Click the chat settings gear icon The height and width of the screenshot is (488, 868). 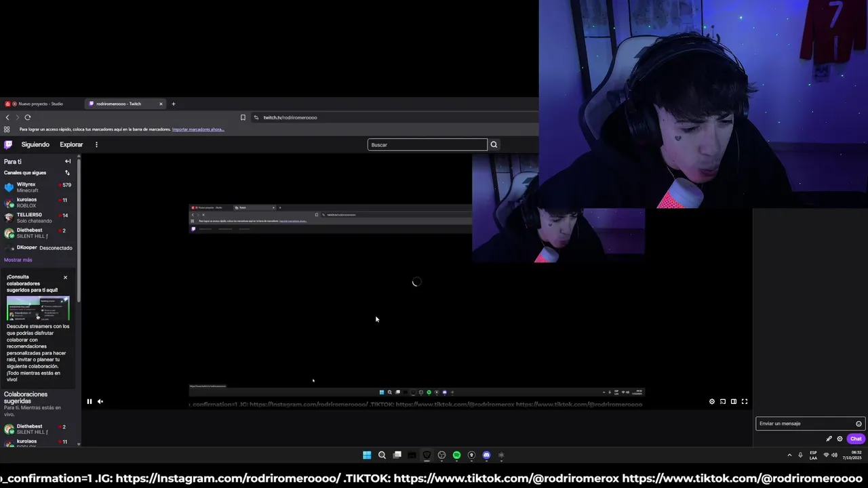(840, 439)
